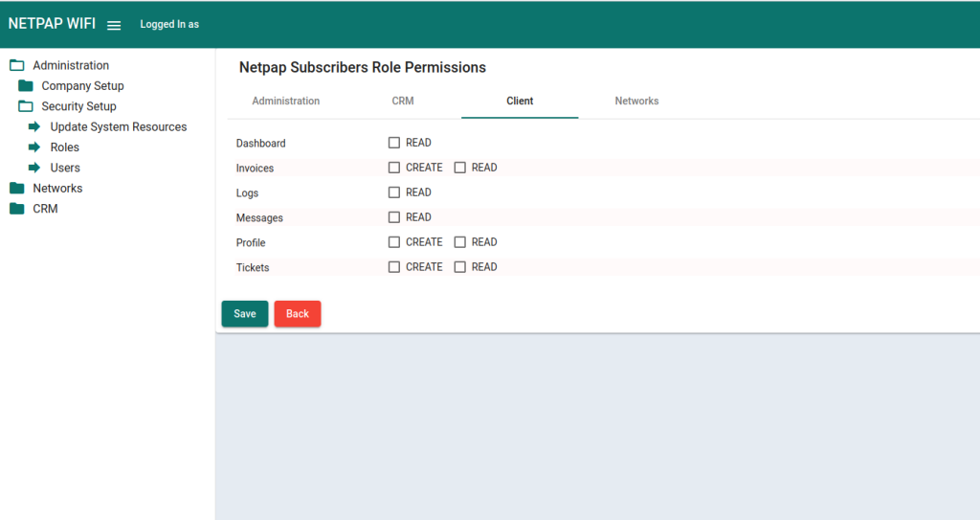Click the Roles arrow icon
The height and width of the screenshot is (520, 980).
(x=34, y=147)
